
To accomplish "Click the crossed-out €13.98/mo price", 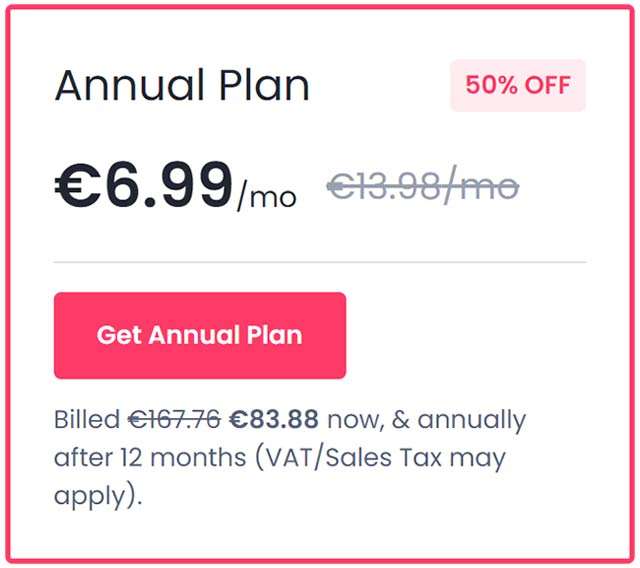I will pos(422,186).
